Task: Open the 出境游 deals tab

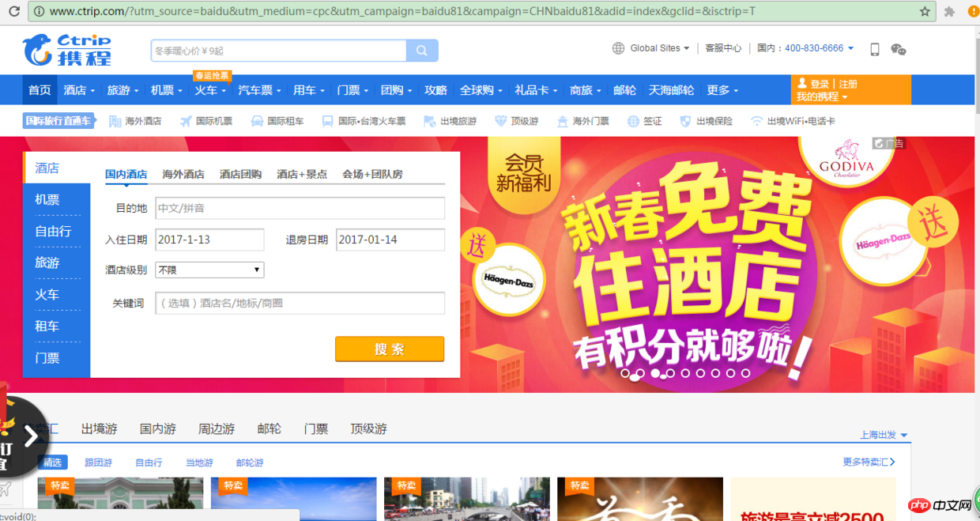Action: coord(99,429)
